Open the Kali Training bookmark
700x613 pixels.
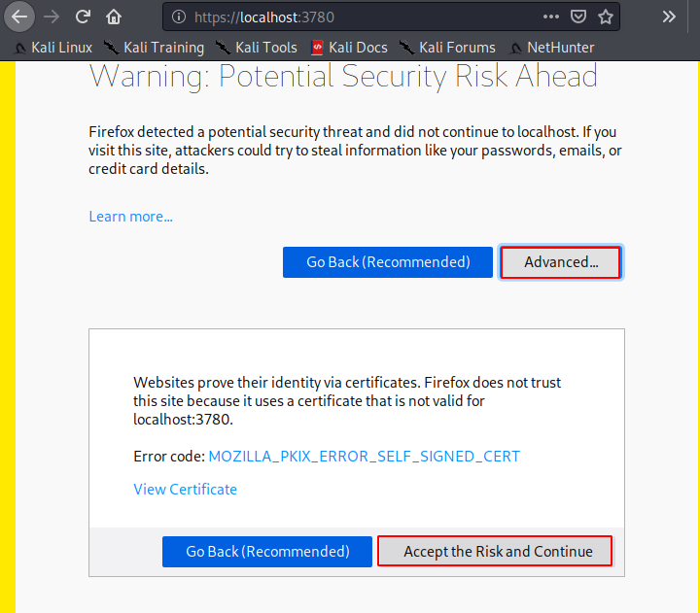pos(154,48)
